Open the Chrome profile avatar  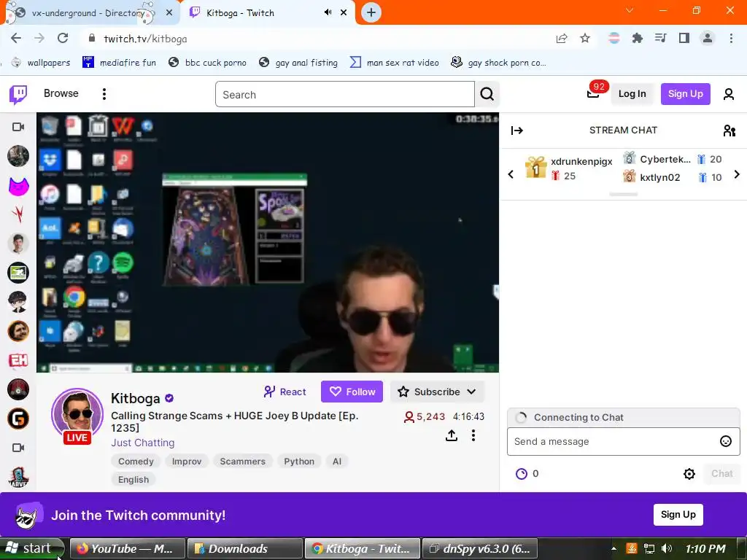[708, 38]
